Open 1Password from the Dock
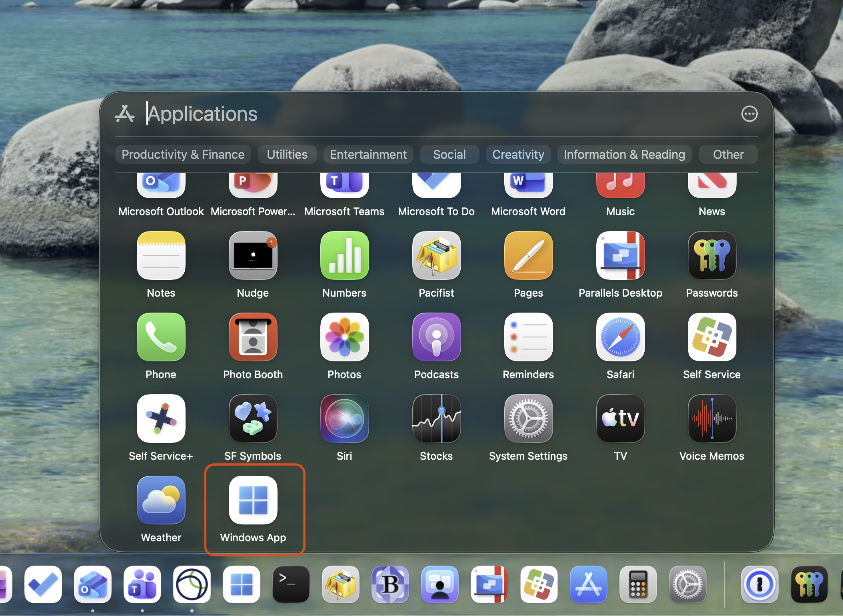 [760, 584]
